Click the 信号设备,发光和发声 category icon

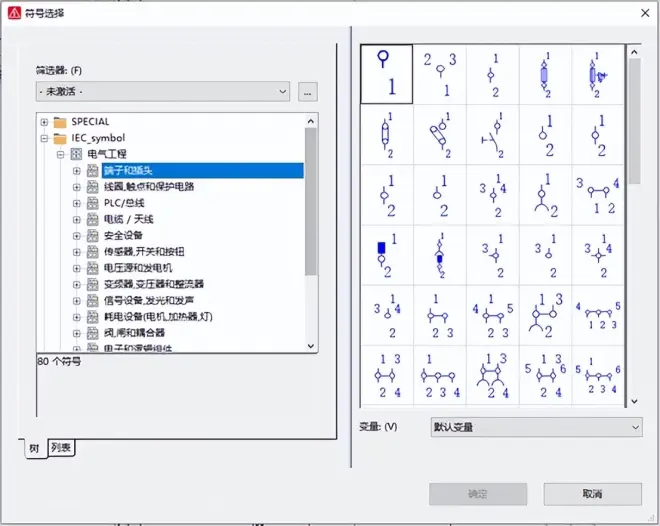[93, 300]
